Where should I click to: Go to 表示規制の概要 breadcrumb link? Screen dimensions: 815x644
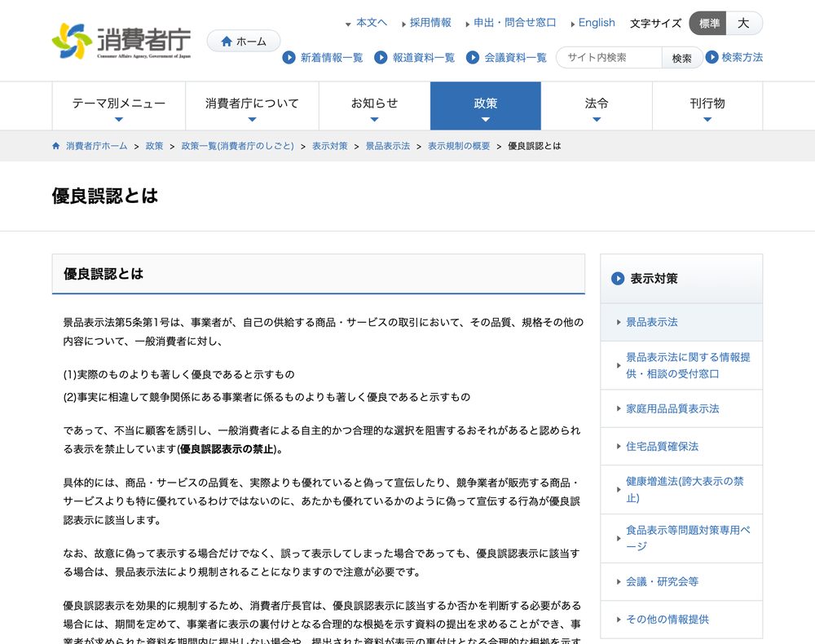tap(459, 146)
